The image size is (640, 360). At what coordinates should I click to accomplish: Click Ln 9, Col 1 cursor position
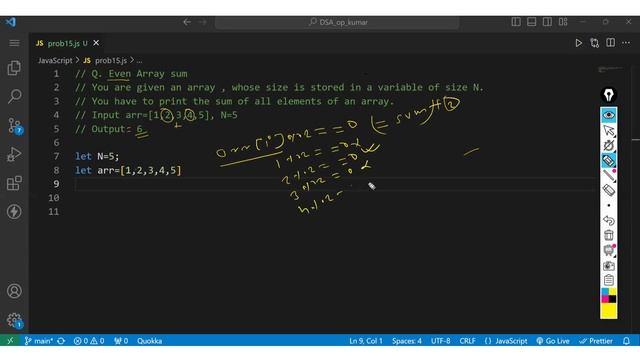tap(366, 341)
